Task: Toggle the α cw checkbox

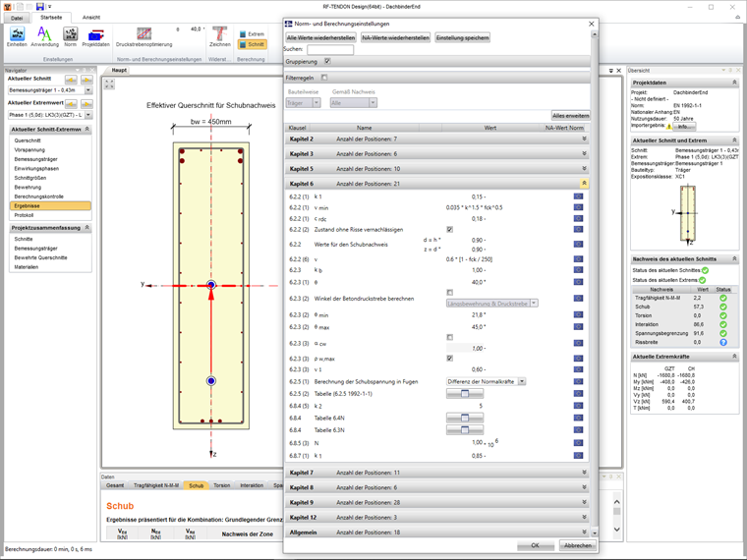Action: click(x=450, y=337)
